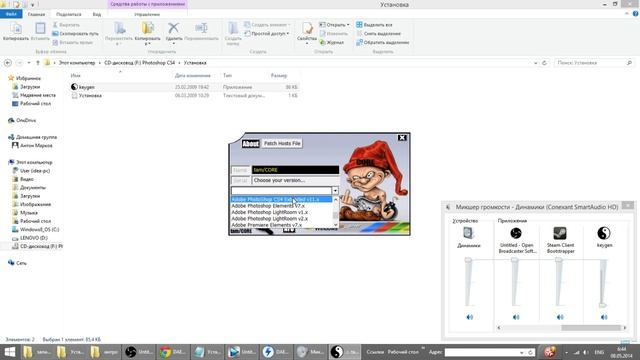Click the Вырезать (Cut) ribbon button

click(x=67, y=25)
